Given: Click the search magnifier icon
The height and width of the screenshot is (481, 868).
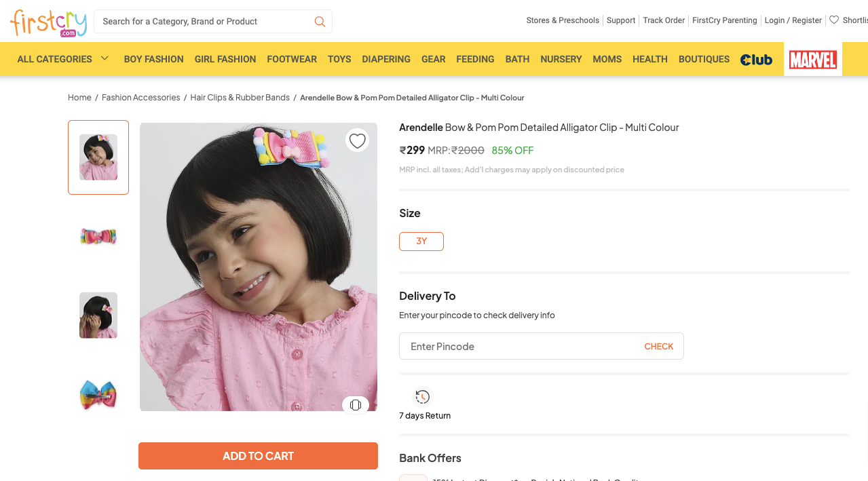Looking at the screenshot, I should click(x=320, y=22).
